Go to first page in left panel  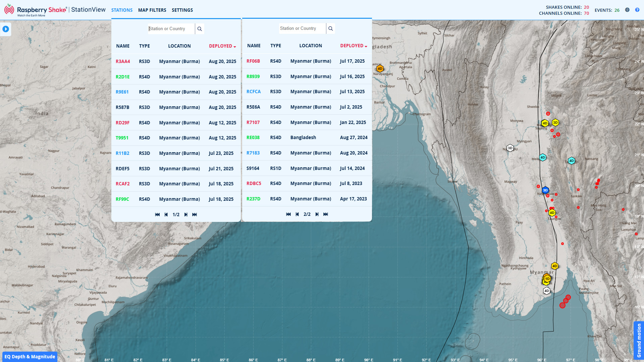point(157,215)
